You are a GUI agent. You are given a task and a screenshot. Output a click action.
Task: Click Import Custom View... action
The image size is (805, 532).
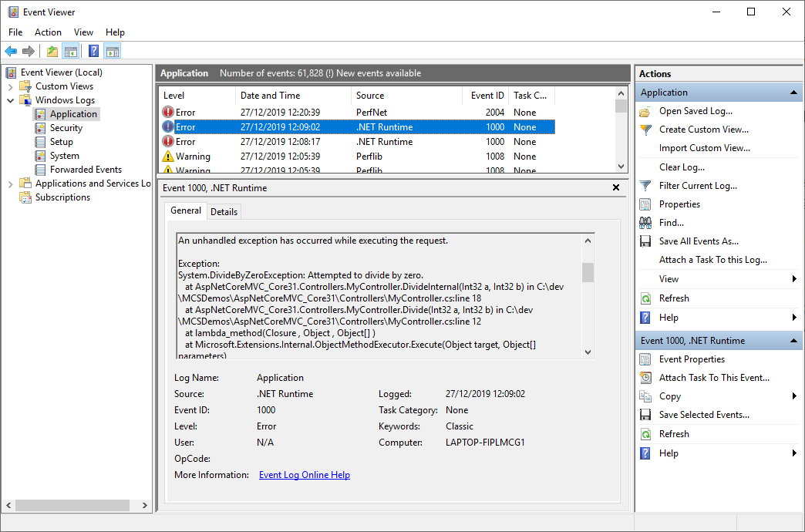tap(705, 148)
